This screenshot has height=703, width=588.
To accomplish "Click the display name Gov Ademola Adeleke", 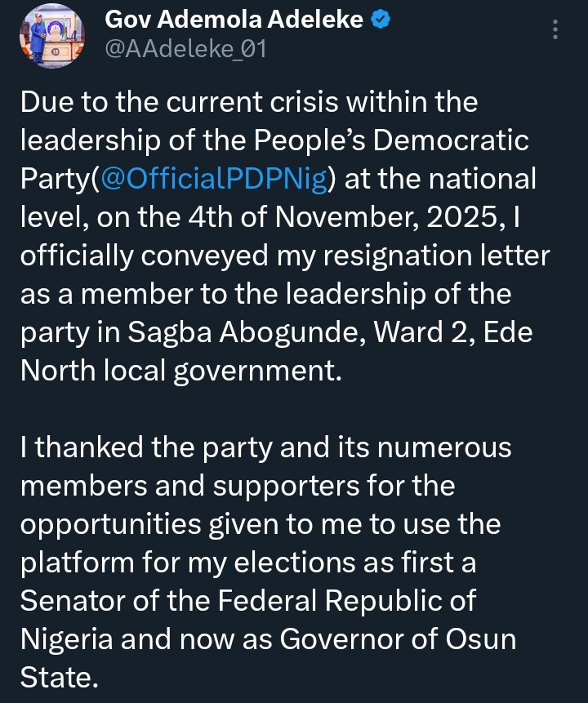I will pos(234,21).
